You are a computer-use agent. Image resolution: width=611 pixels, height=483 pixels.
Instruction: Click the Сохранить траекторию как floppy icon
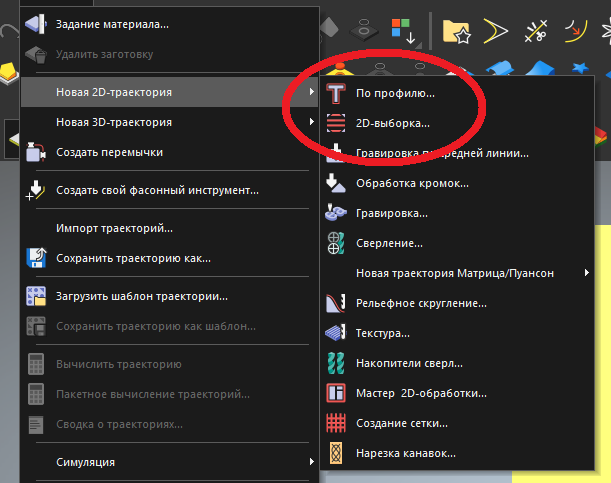point(36,258)
